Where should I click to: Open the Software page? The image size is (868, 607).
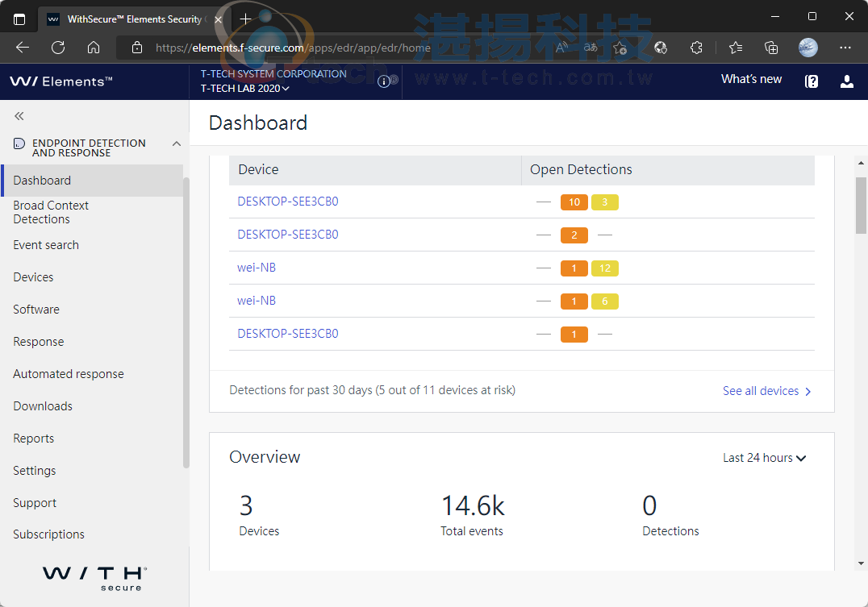pos(36,310)
